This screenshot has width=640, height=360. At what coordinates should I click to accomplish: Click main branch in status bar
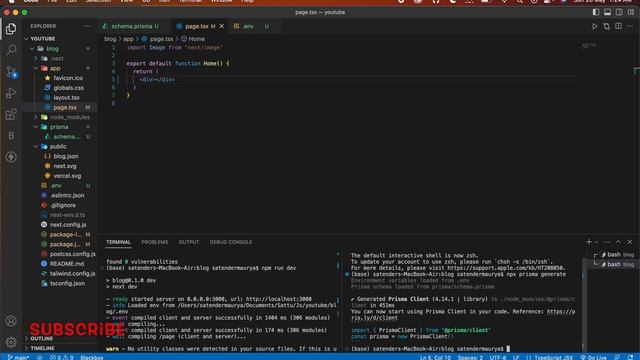tap(18, 357)
